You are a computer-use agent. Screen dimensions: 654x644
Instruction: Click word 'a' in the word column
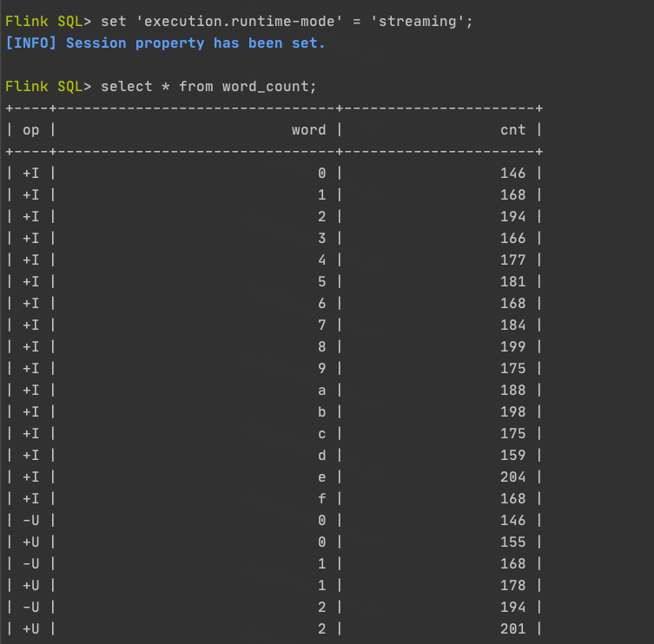pyautogui.click(x=321, y=391)
